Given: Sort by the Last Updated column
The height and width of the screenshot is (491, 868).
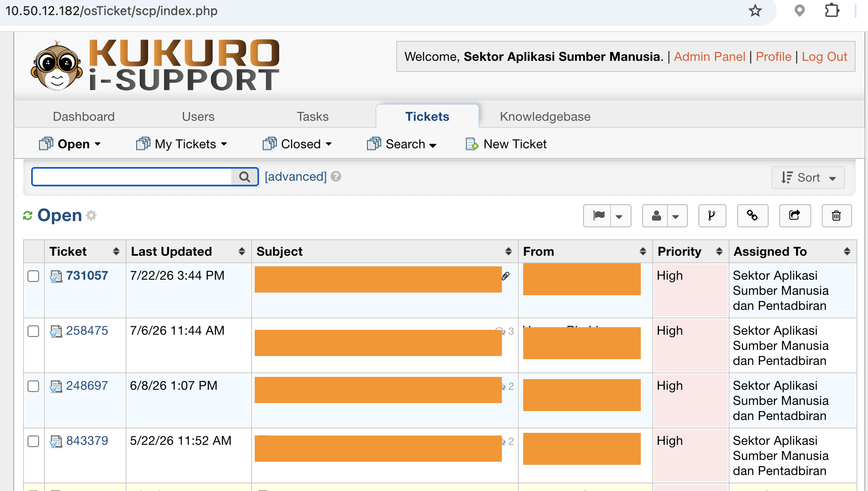Looking at the screenshot, I should [189, 251].
